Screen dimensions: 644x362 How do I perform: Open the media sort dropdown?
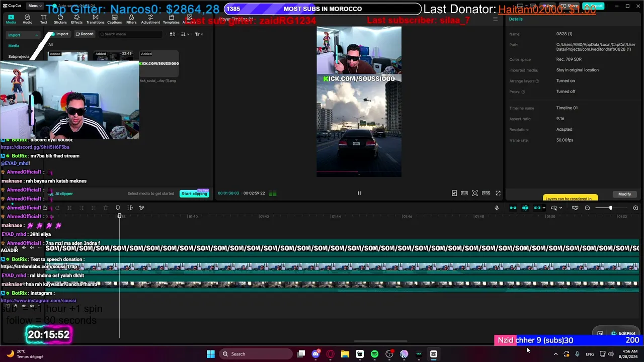click(185, 34)
